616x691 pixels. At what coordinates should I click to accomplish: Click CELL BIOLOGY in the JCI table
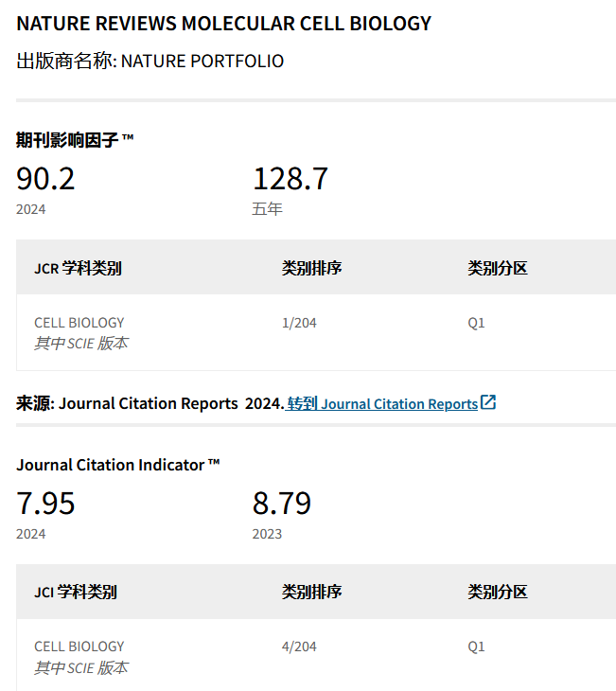pos(79,647)
